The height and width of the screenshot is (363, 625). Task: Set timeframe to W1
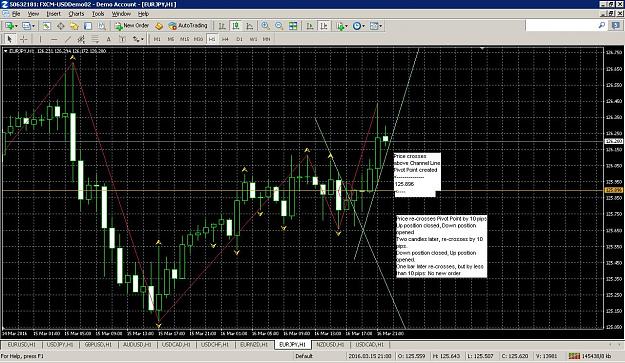pos(253,39)
